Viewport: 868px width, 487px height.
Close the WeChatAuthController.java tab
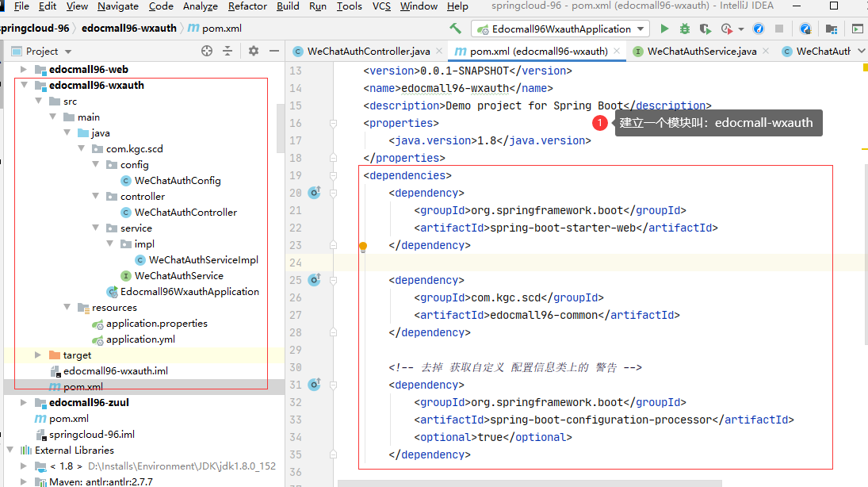coord(439,51)
